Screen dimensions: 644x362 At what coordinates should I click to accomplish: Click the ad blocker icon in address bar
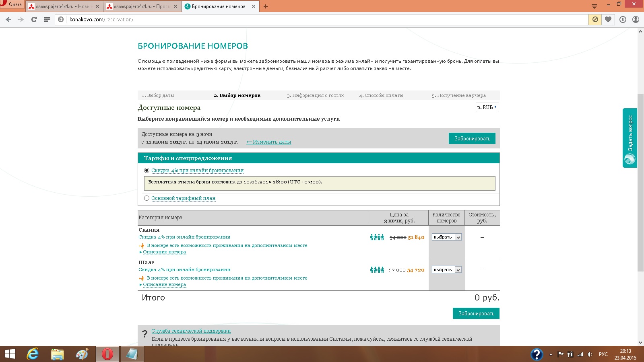coord(595,19)
